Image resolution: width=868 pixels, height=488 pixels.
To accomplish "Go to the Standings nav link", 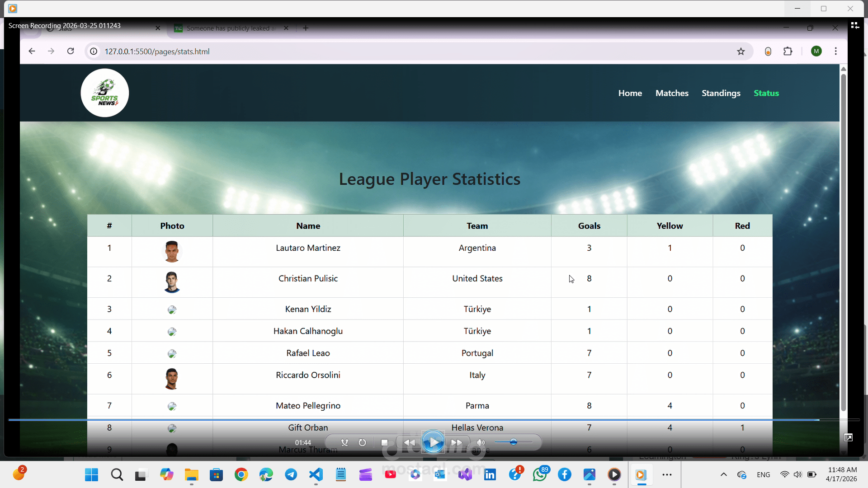I will tap(721, 93).
